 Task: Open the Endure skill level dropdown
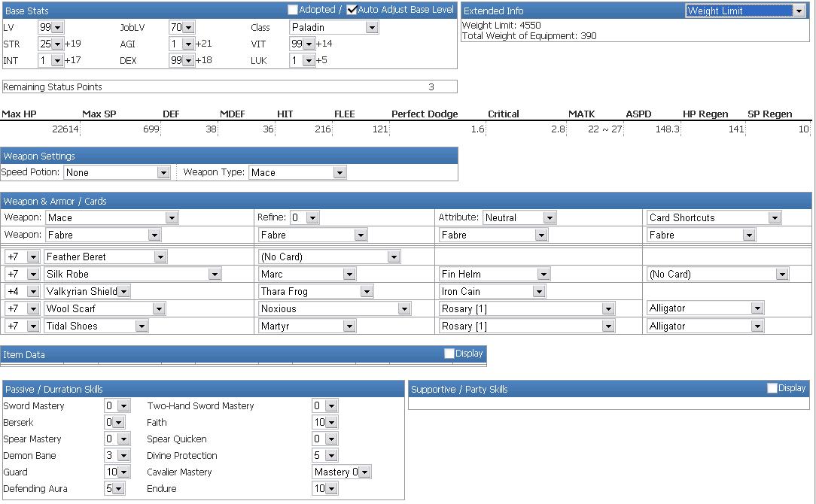point(324,489)
